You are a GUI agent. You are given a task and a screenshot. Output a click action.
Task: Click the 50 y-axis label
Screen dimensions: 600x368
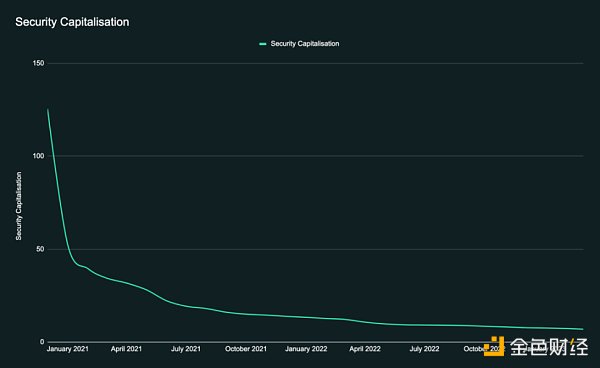[40, 249]
